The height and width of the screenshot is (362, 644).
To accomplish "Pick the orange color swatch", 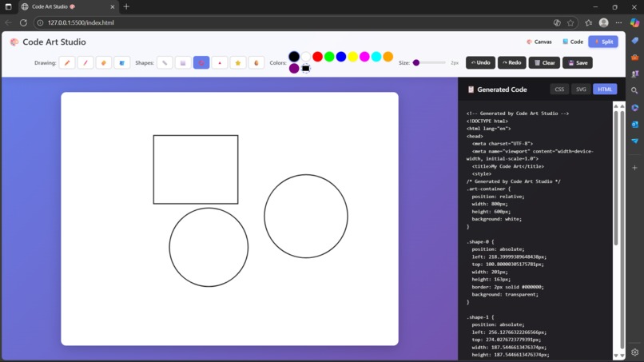I will pyautogui.click(x=388, y=56).
